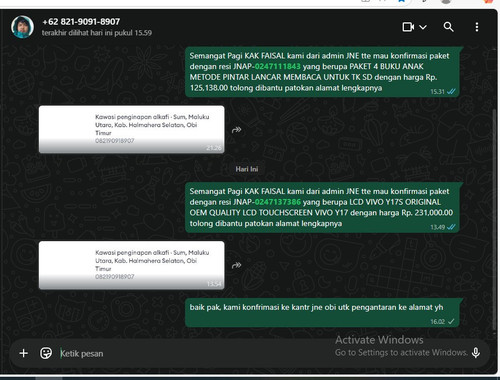Click the resi number 0247137386 link
This screenshot has height=380, width=500.
coord(277,202)
